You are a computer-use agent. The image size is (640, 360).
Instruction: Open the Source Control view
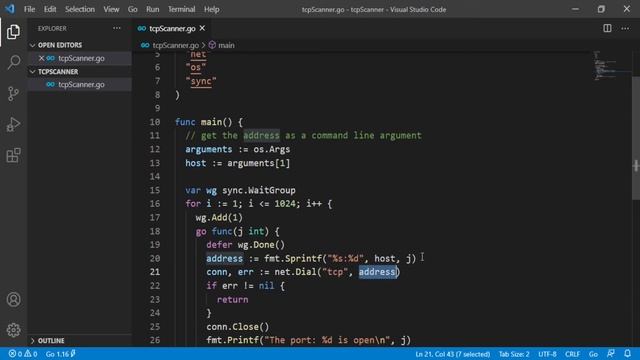13,93
